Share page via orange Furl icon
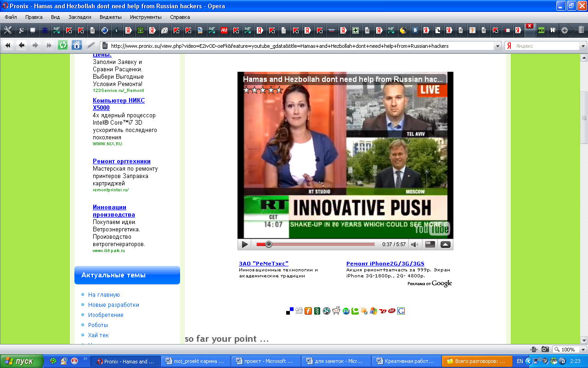This screenshot has height=368, width=588. pos(308,311)
